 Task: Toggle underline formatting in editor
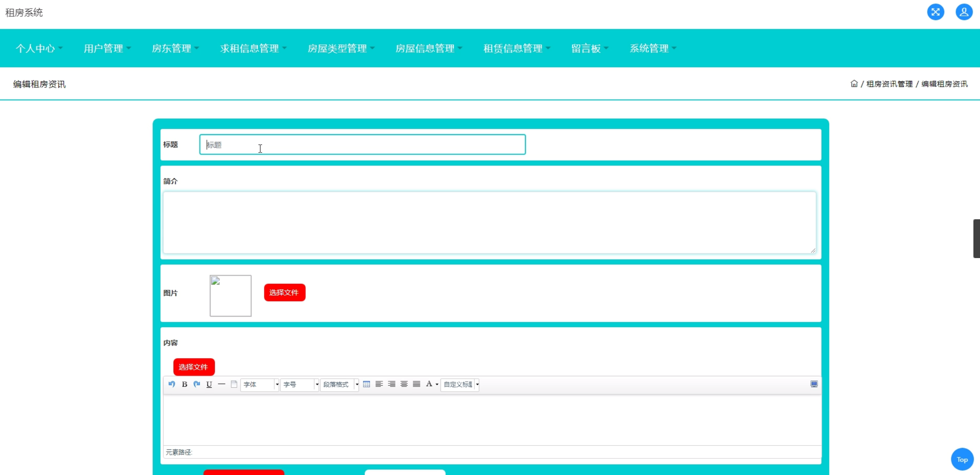point(209,384)
